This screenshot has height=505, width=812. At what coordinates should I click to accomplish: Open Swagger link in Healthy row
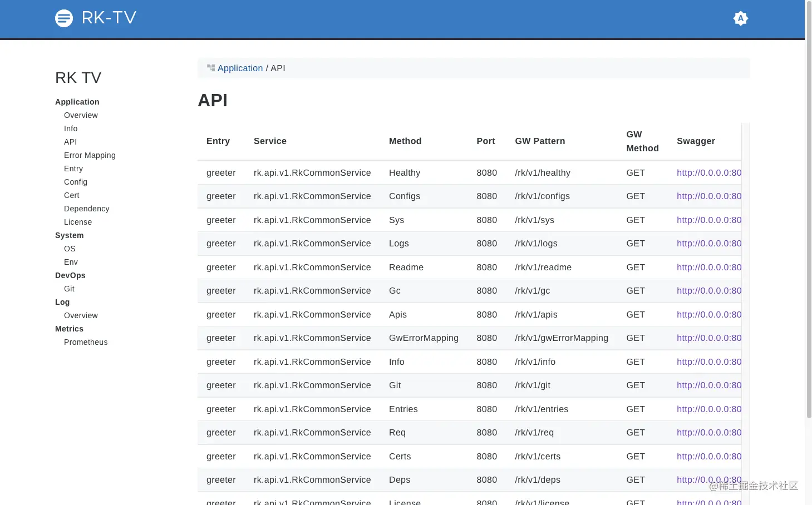click(709, 173)
